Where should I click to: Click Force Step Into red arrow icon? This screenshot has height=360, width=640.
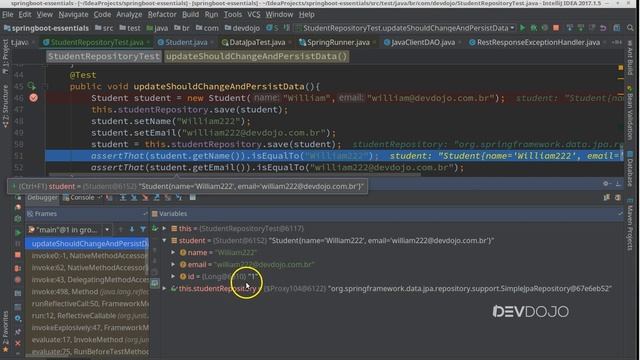pyautogui.click(x=145, y=198)
